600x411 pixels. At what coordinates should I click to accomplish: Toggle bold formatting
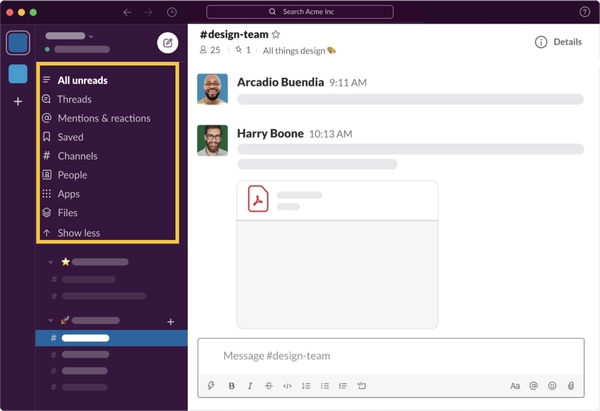point(232,386)
